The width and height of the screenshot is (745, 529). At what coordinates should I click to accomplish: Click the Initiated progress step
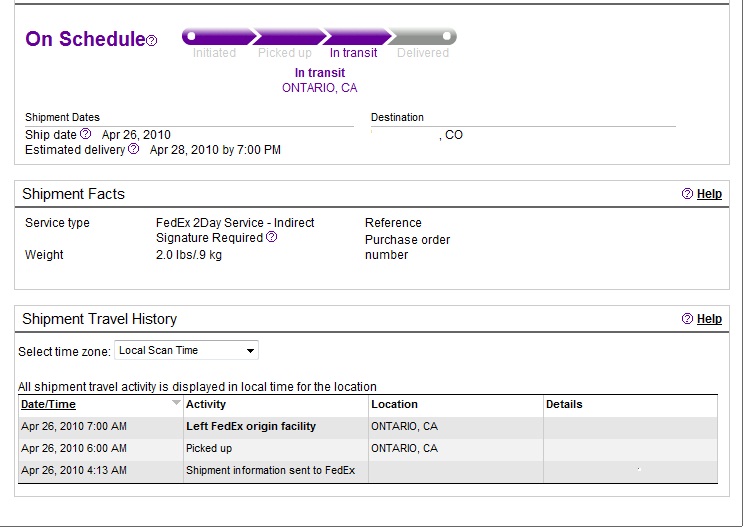(214, 53)
